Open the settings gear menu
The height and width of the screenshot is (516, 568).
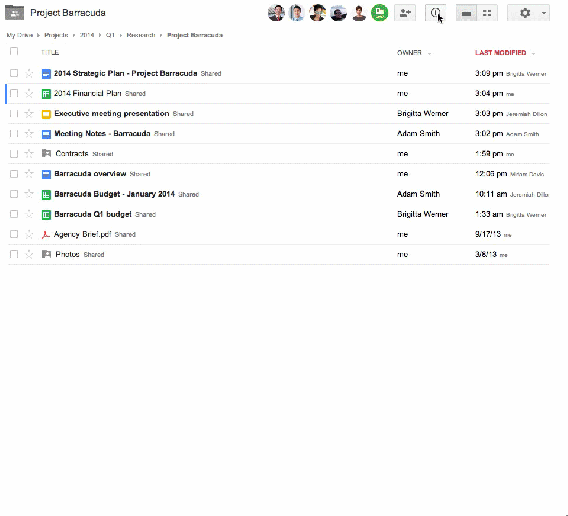point(529,13)
